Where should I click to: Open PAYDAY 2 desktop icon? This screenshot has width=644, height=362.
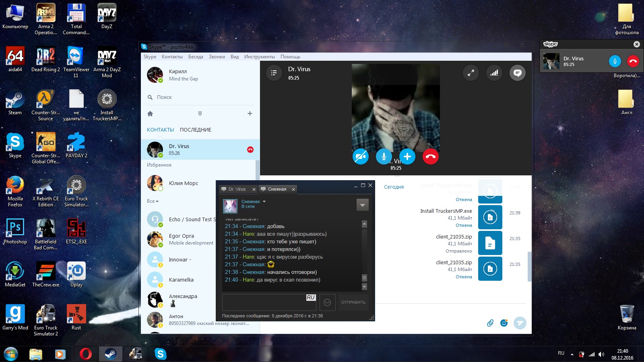tap(76, 145)
